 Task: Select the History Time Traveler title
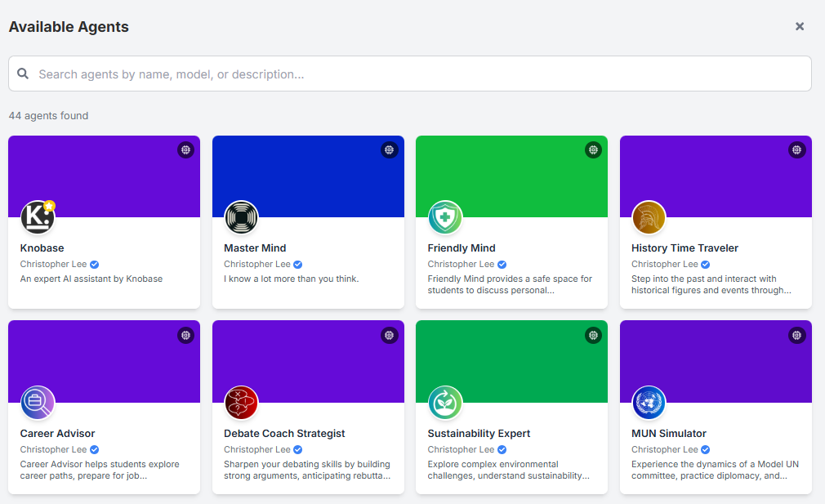[685, 248]
